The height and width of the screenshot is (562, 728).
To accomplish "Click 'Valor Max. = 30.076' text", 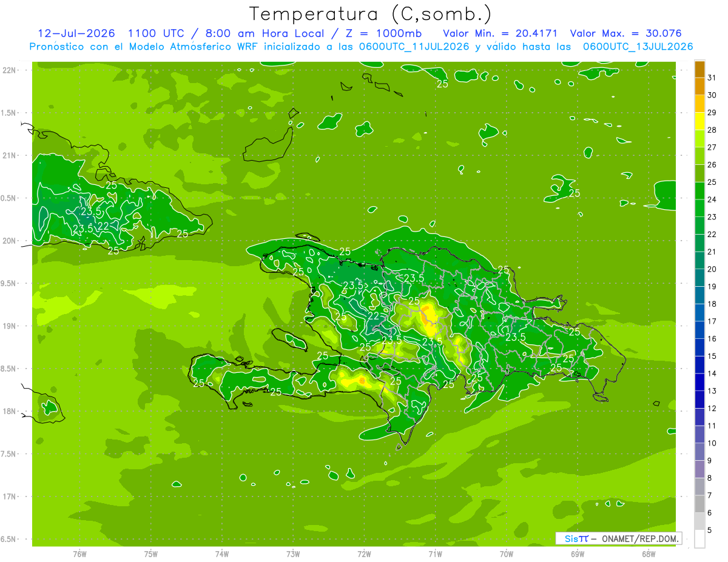I will (625, 33).
